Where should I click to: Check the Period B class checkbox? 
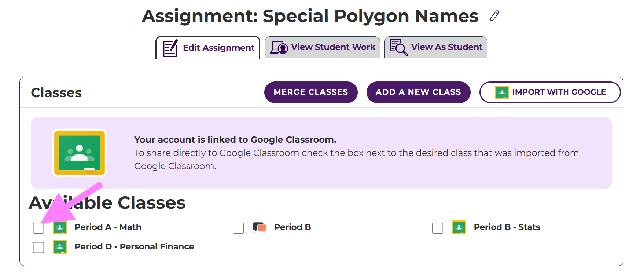point(238,228)
